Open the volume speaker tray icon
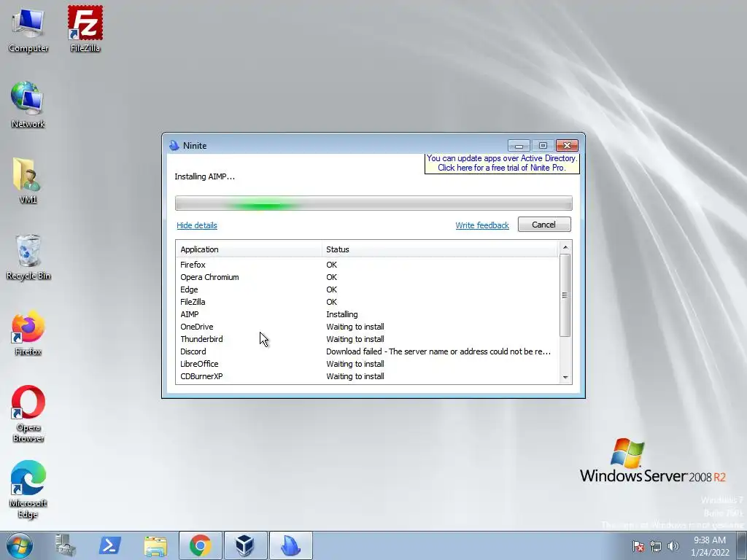747x560 pixels. [673, 546]
